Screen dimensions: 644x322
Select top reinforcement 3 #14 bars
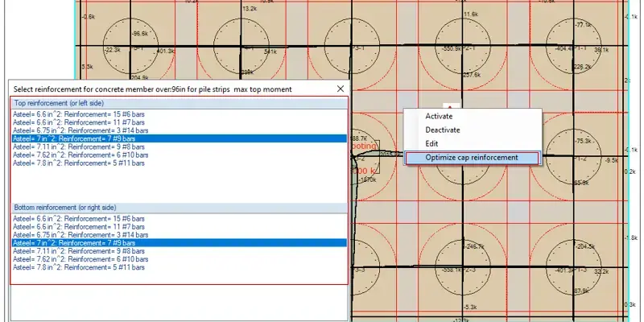click(x=179, y=130)
